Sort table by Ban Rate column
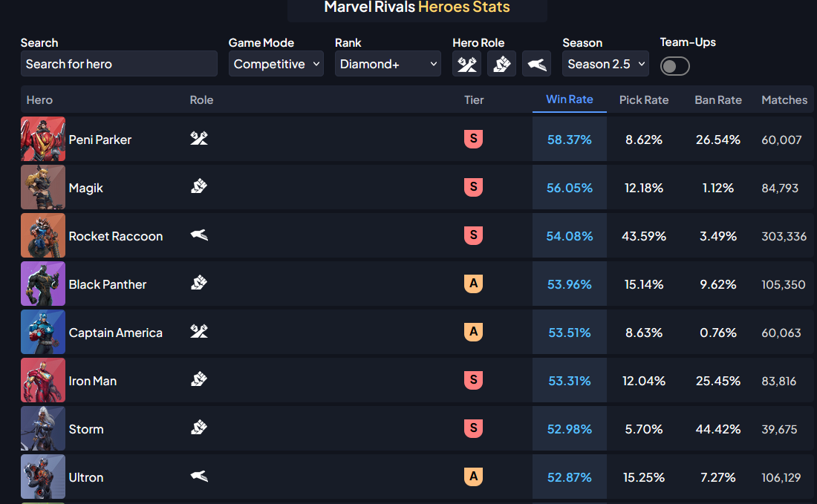This screenshot has width=817, height=504. pyautogui.click(x=718, y=100)
